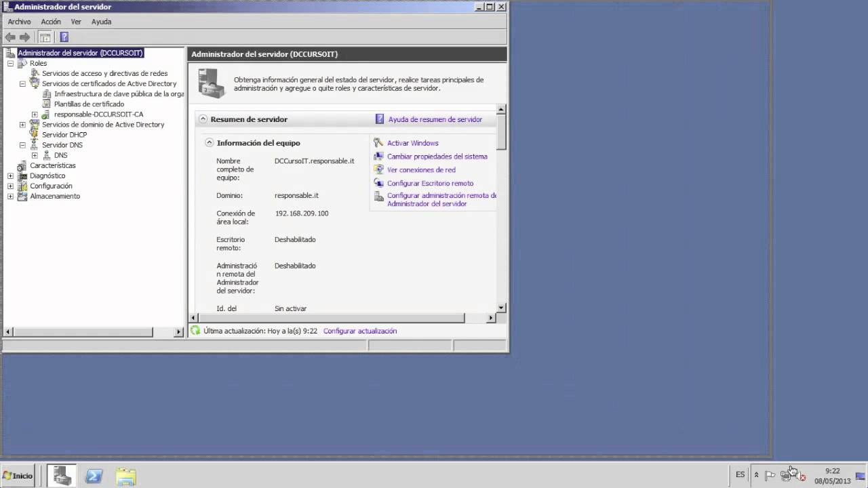The width and height of the screenshot is (868, 488).
Task: Open the Ayuda menu
Action: (x=101, y=22)
